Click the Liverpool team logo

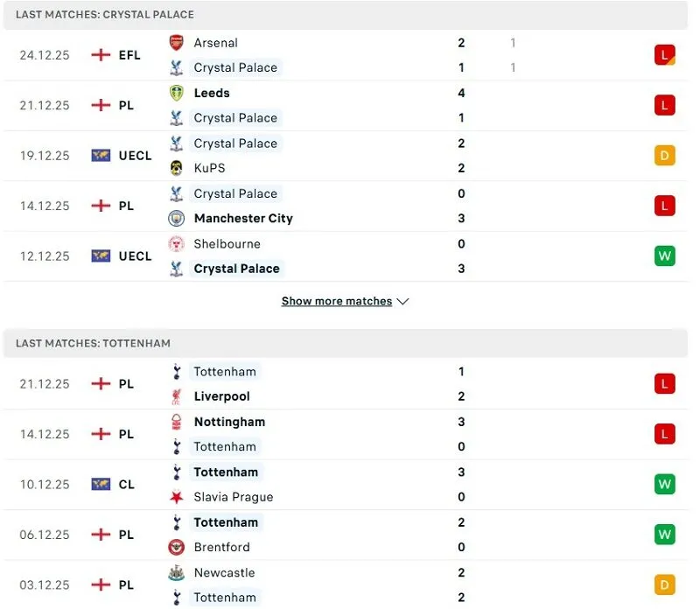pyautogui.click(x=178, y=396)
